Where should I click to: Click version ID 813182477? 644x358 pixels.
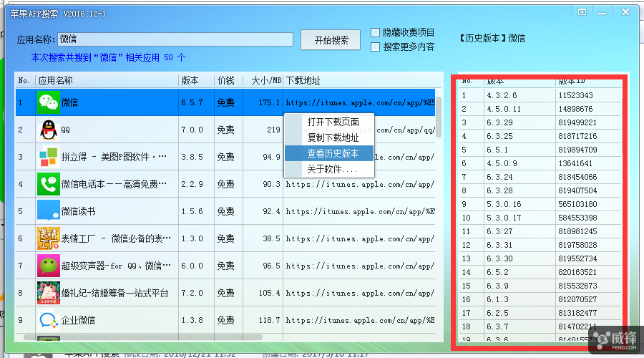click(577, 313)
